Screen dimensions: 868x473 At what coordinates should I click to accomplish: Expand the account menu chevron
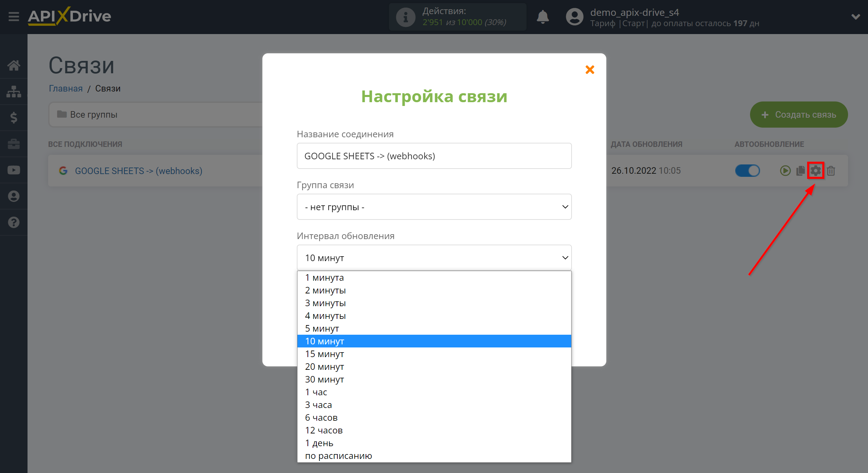point(856,17)
